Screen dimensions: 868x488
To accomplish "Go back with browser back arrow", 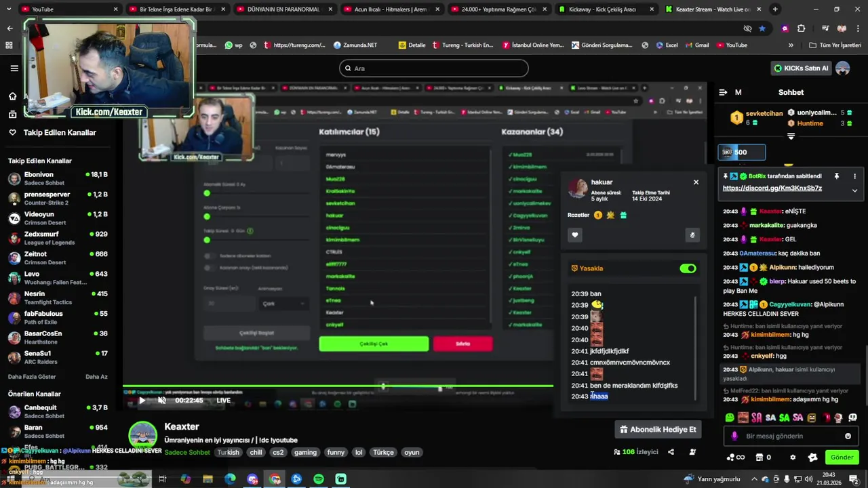I will pos(9,28).
